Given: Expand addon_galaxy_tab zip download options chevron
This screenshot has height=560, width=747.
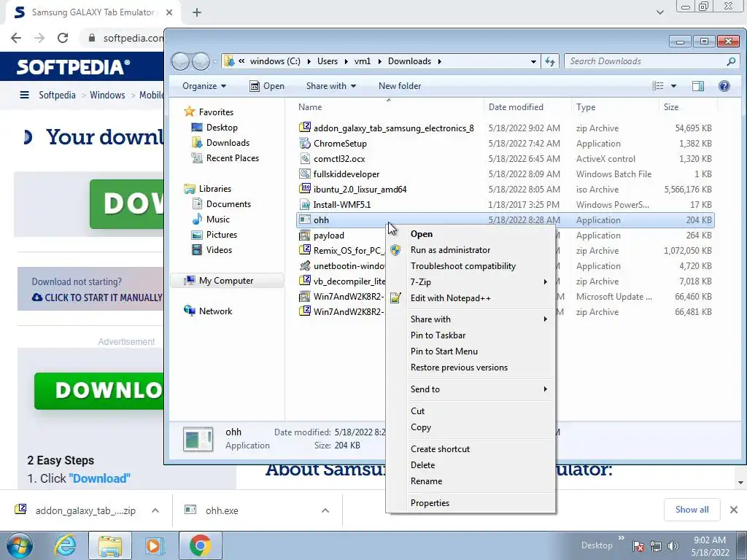Looking at the screenshot, I should (x=155, y=510).
